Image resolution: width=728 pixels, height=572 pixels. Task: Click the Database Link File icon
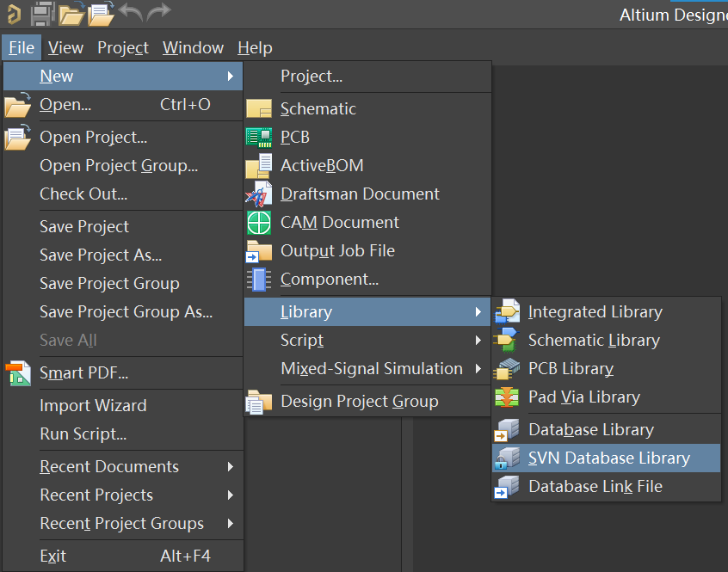[x=507, y=487]
